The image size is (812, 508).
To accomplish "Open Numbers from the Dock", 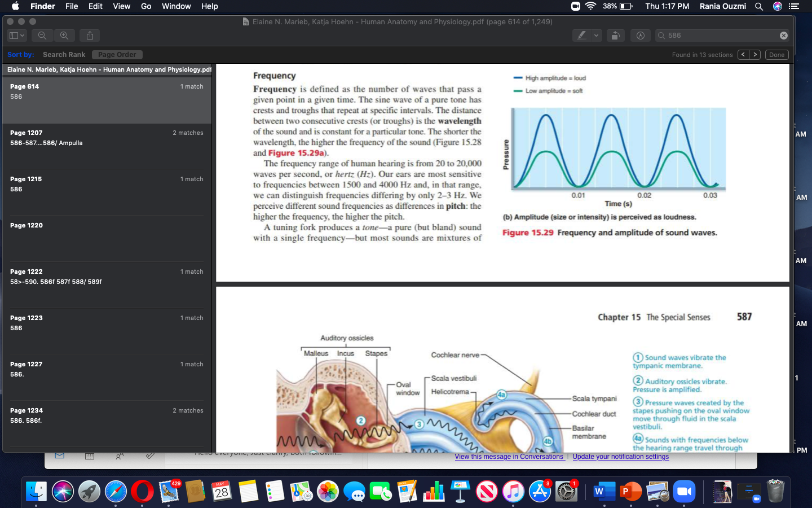I will coord(434,492).
